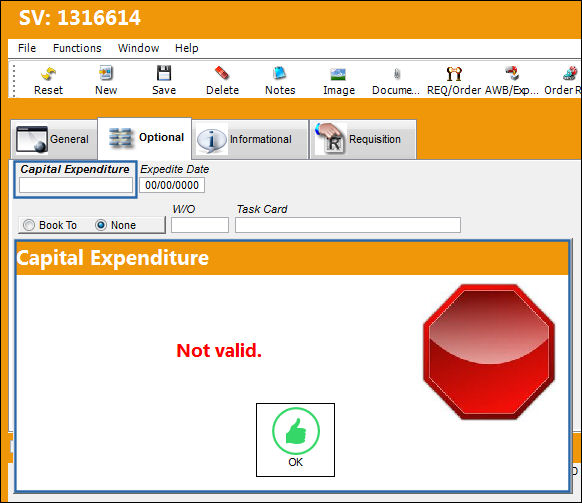Open the Functions menu

[77, 48]
